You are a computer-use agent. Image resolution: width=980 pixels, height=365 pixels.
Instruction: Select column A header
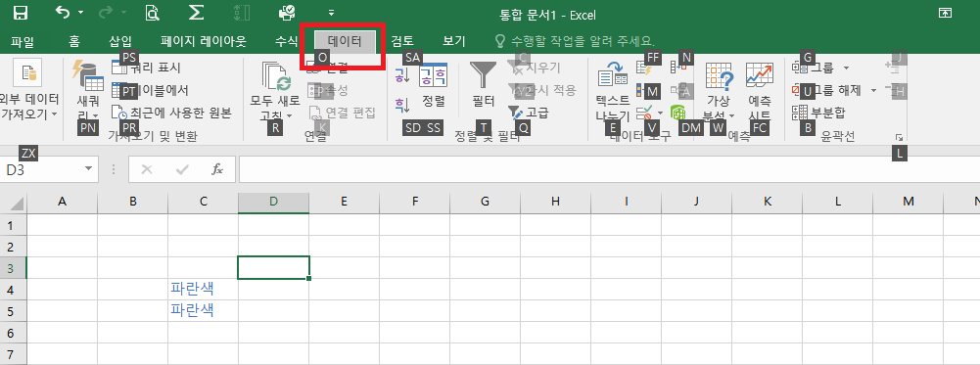[62, 202]
